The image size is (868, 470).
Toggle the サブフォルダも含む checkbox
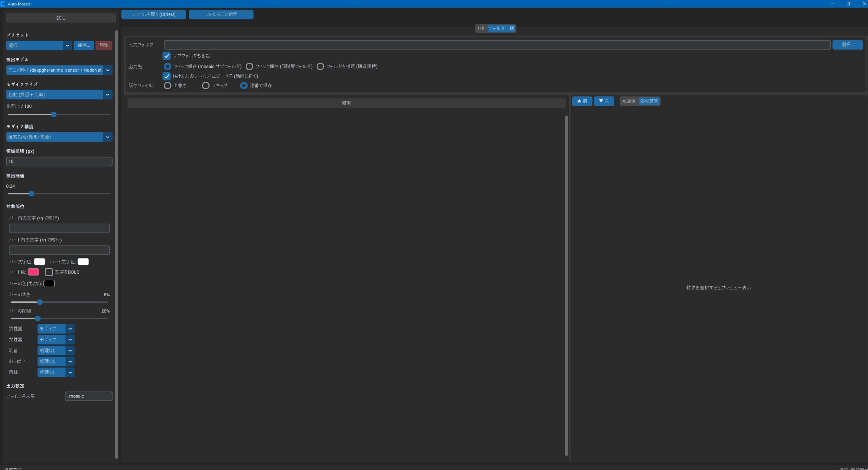[x=166, y=56]
